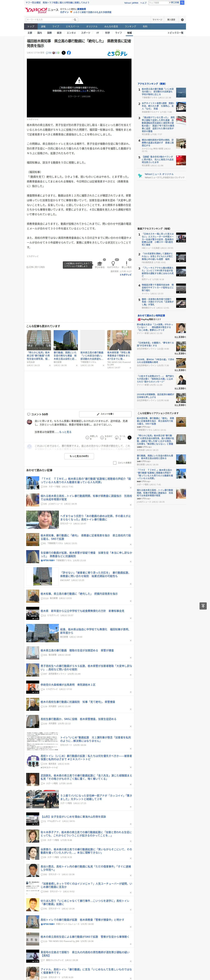Share the article on Facebook

click(x=69, y=53)
